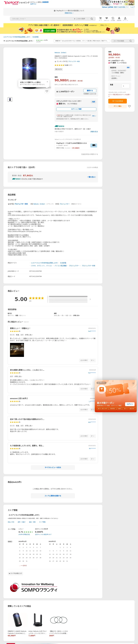The width and height of the screenshot is (138, 644).
Task: Open the shopping cart icon
Action: pyautogui.click(x=100, y=18)
